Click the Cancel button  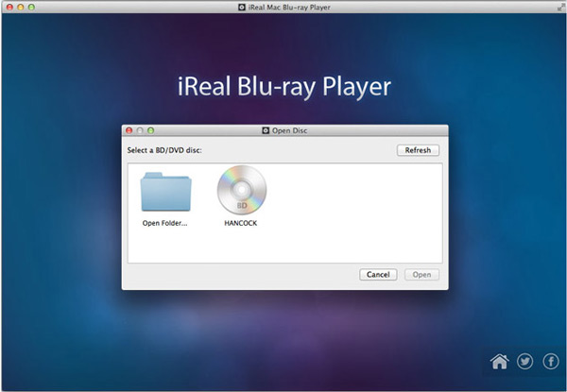378,275
